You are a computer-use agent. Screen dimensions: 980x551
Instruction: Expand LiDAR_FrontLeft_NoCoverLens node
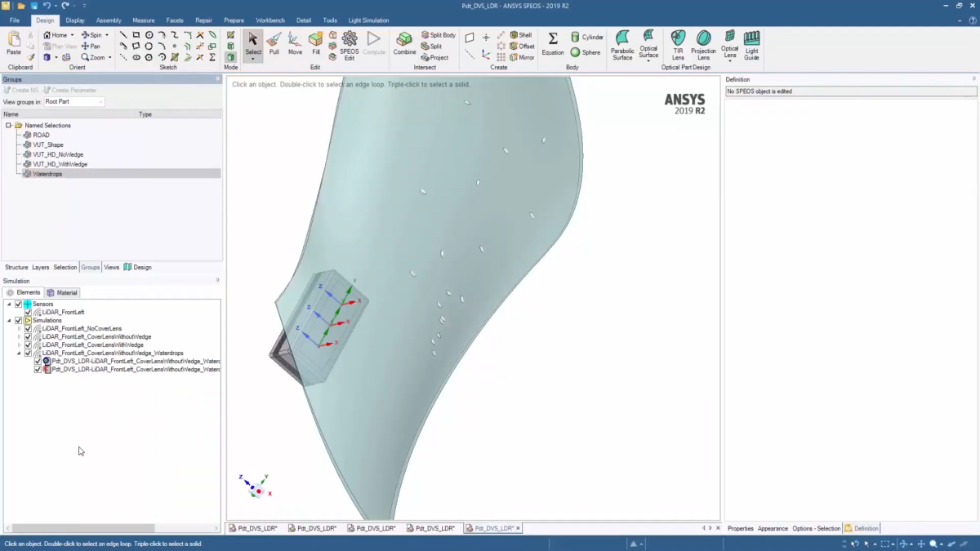[19, 328]
